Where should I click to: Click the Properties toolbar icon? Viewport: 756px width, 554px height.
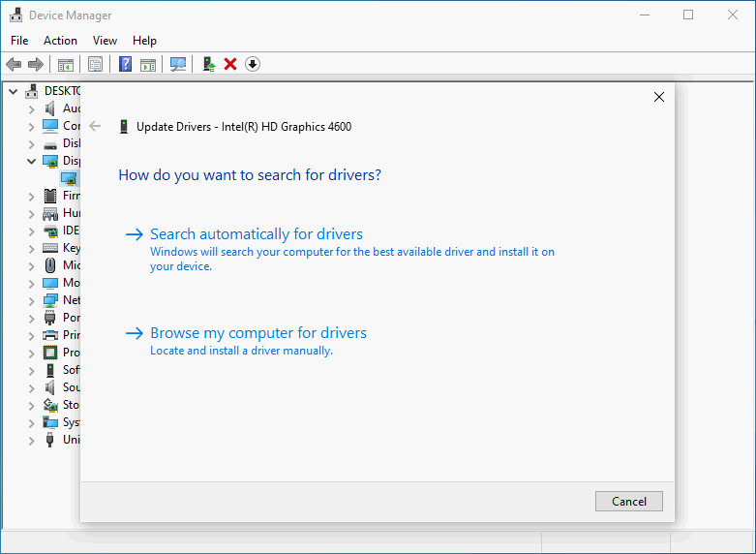(x=95, y=64)
